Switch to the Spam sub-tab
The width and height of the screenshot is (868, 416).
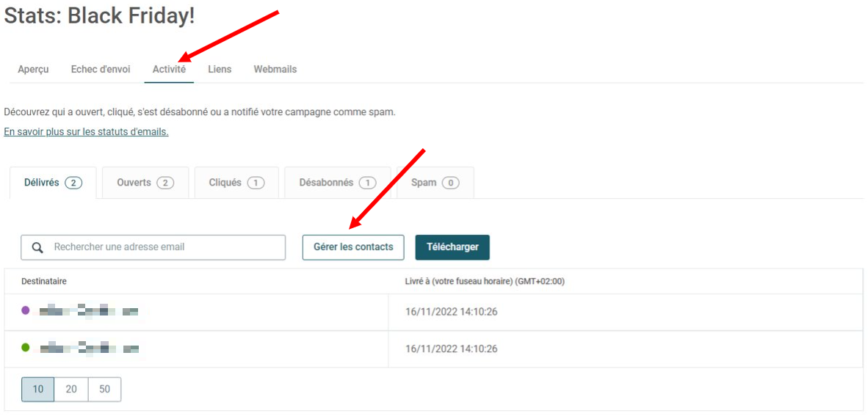coord(435,183)
